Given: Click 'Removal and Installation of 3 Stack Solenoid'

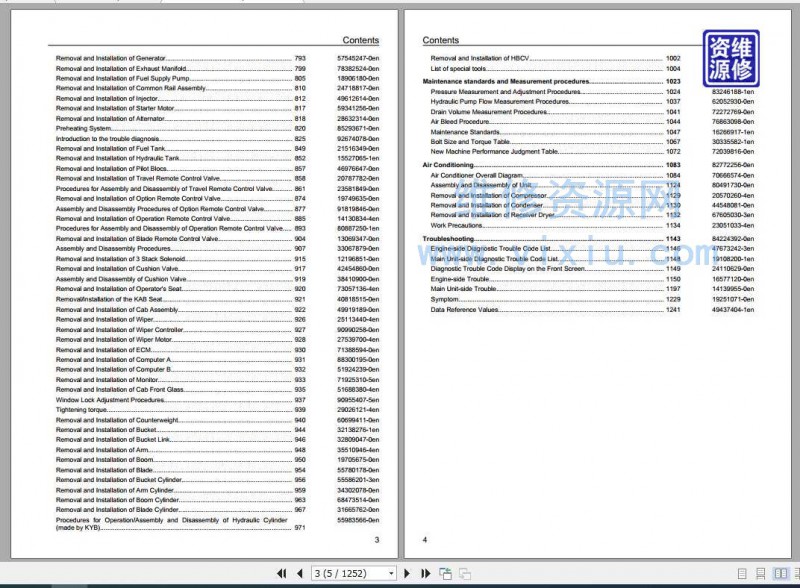Looking at the screenshot, I should tap(120, 259).
